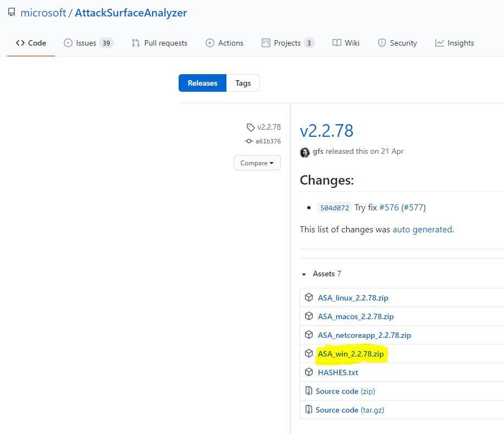
Task: Click the Issues count badge 39
Action: pos(106,43)
